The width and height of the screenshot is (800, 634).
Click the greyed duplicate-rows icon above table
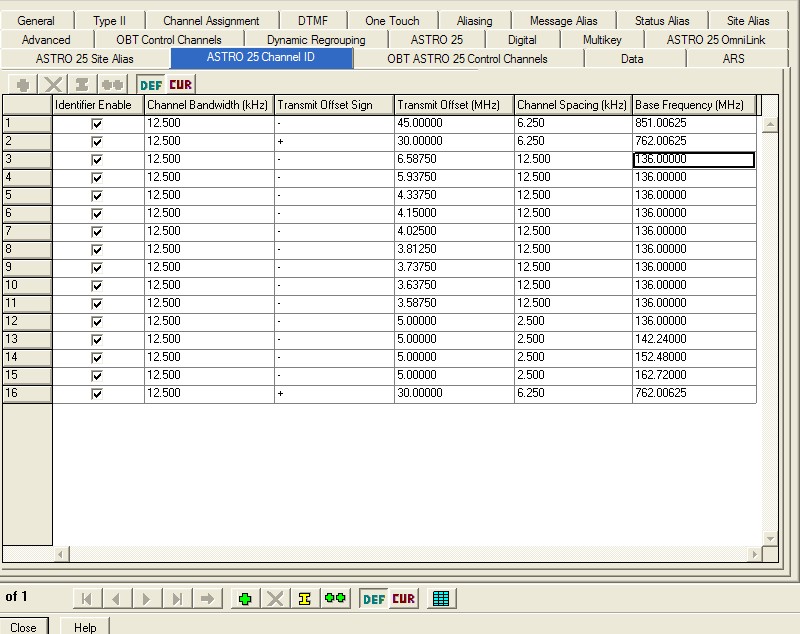tap(112, 85)
